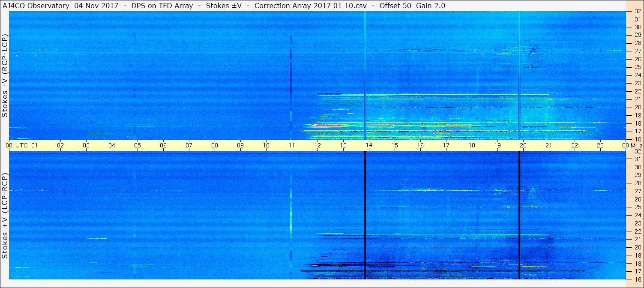Click the "Offset 50" value in header
644x288 pixels.
point(396,6)
